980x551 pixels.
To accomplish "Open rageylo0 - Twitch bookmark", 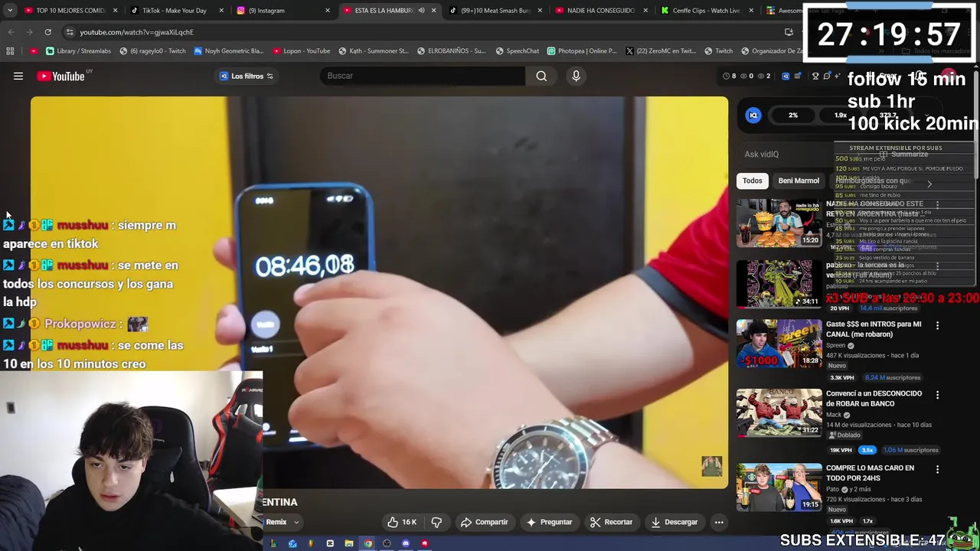I will pyautogui.click(x=152, y=51).
